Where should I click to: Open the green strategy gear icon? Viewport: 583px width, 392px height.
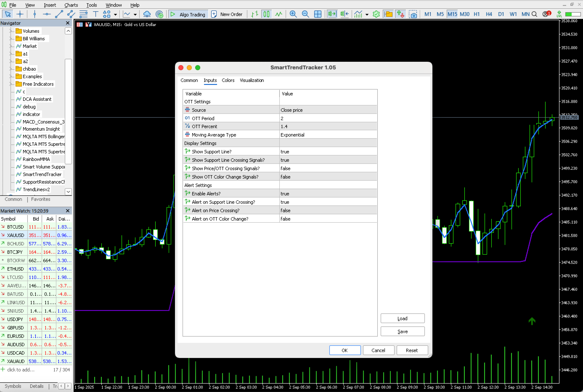(376, 14)
